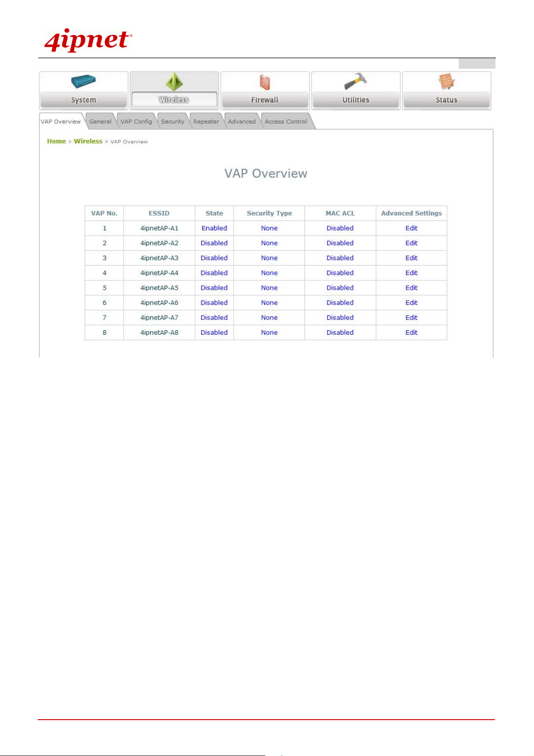The image size is (534, 756).
Task: Open MAC ACL Disabled for VAP 3
Action: [x=340, y=258]
